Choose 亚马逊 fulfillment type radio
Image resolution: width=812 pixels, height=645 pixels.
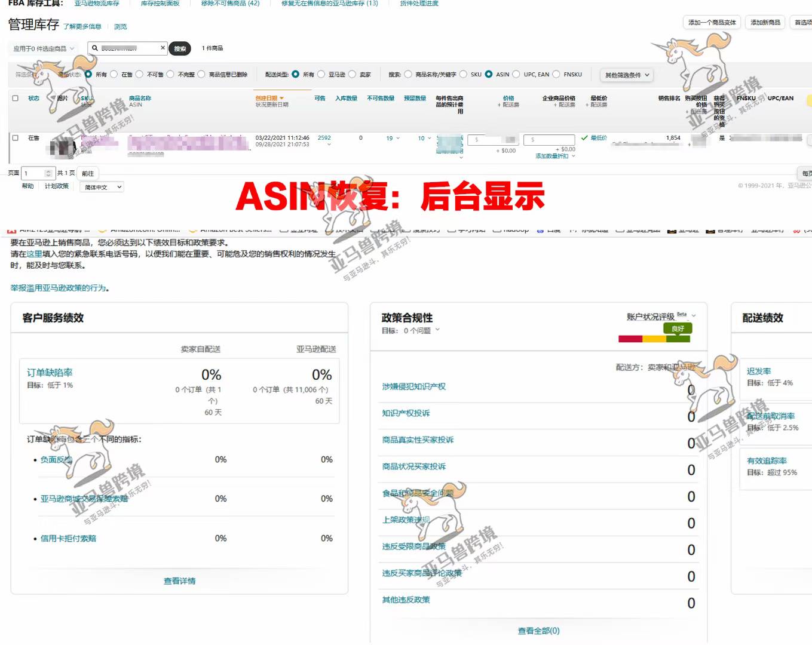click(x=321, y=75)
